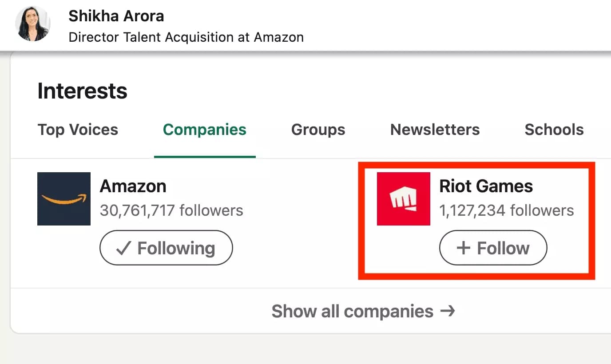Click Shikha Arora's profile photo
The image size is (611, 364).
click(32, 23)
